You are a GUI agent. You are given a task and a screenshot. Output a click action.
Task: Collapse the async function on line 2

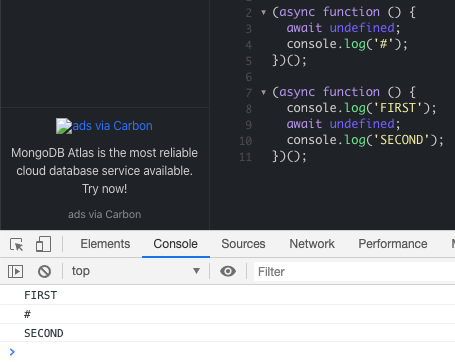click(x=264, y=12)
